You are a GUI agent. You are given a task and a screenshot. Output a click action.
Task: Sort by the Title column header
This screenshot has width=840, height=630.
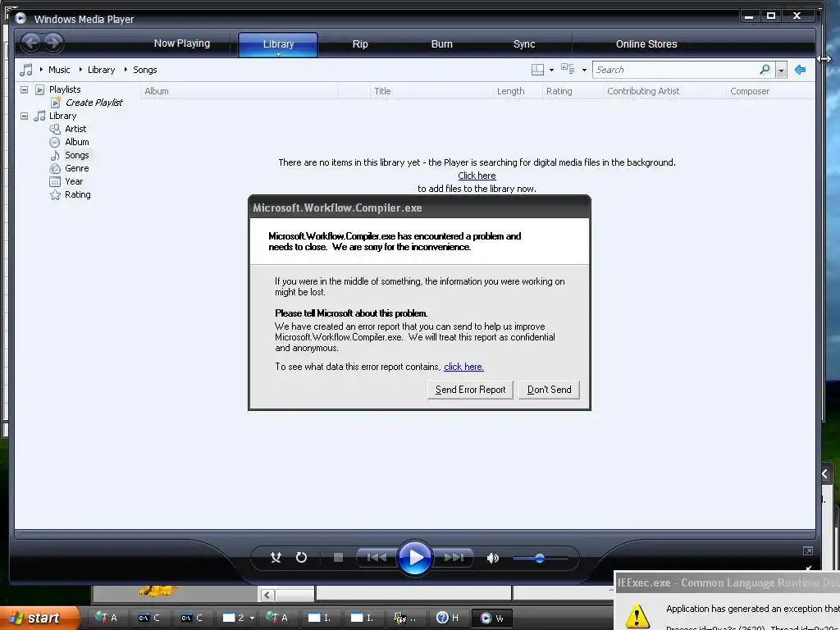431,91
